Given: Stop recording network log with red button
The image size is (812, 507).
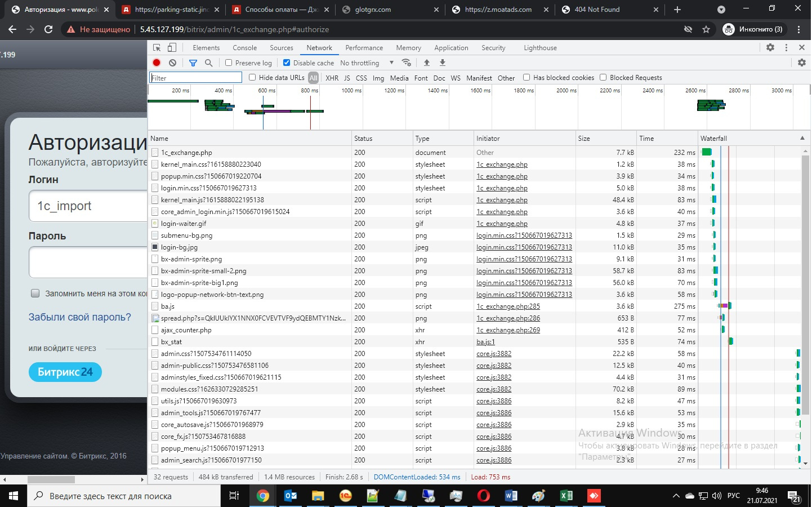Looking at the screenshot, I should coord(157,63).
